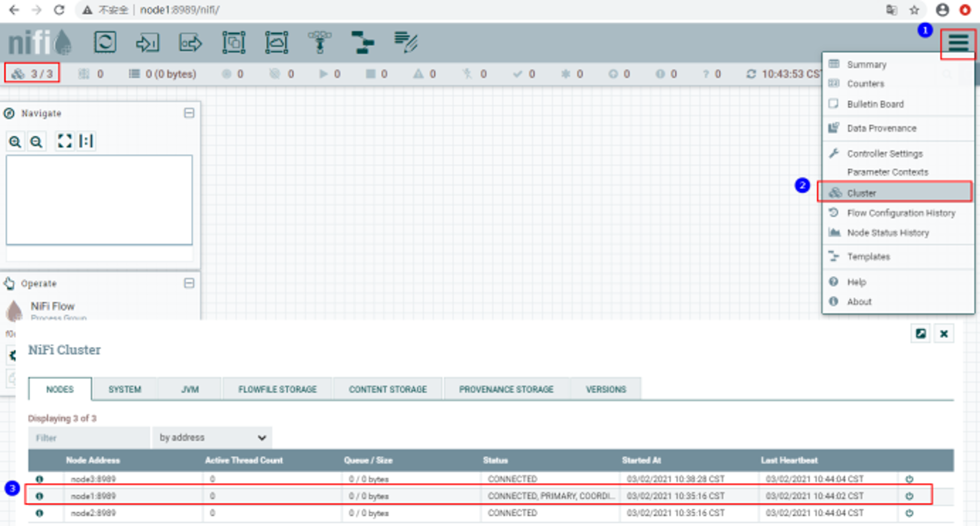
Task: Open Templates from the global menu
Action: [x=898, y=257]
